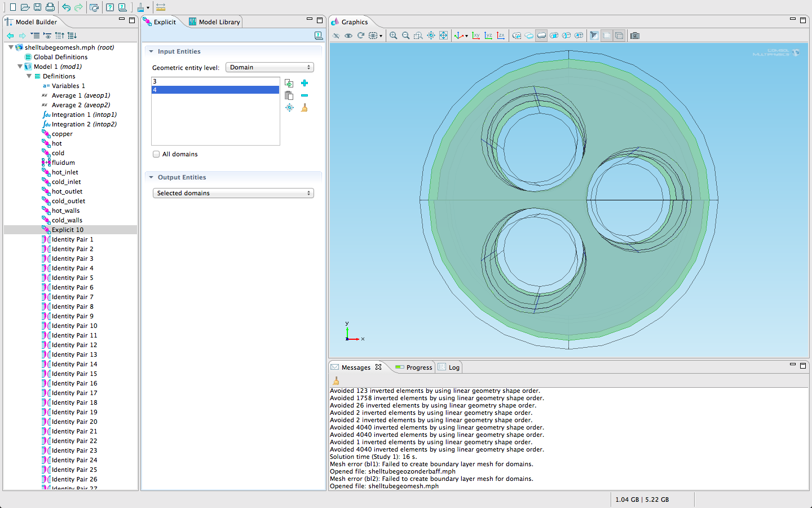This screenshot has height=508, width=812.
Task: Click the Undo arrow in the toolbar
Action: click(66, 7)
